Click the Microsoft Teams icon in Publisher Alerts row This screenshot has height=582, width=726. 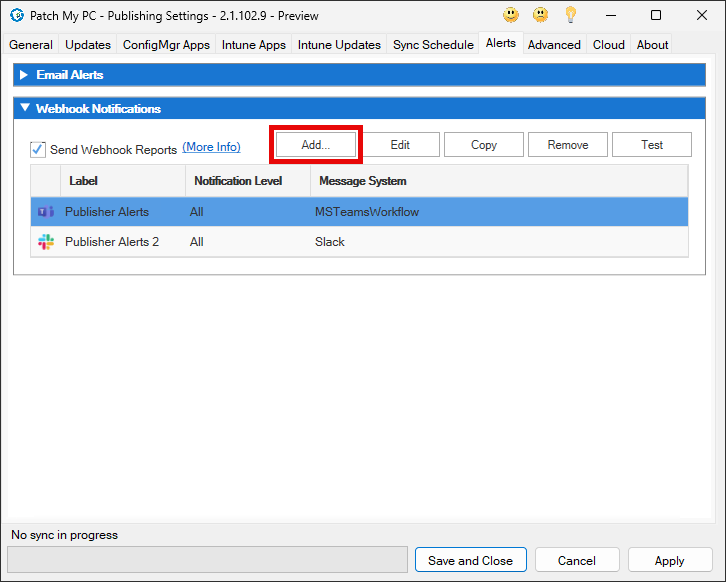[x=45, y=212]
